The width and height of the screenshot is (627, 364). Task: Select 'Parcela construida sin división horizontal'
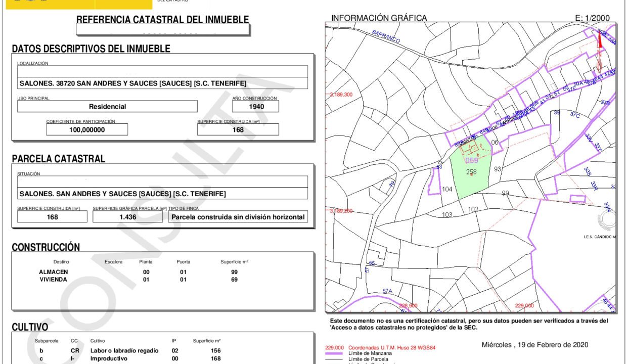click(238, 217)
